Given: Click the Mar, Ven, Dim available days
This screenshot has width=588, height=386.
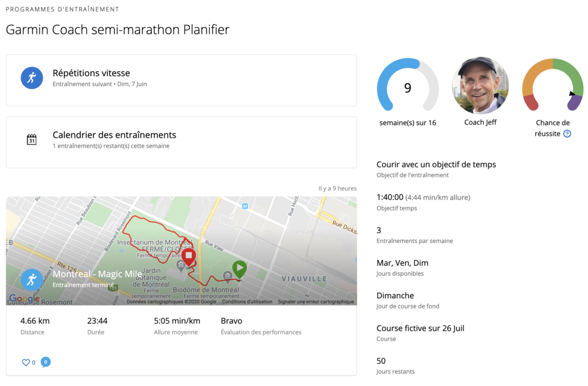Looking at the screenshot, I should 403,263.
